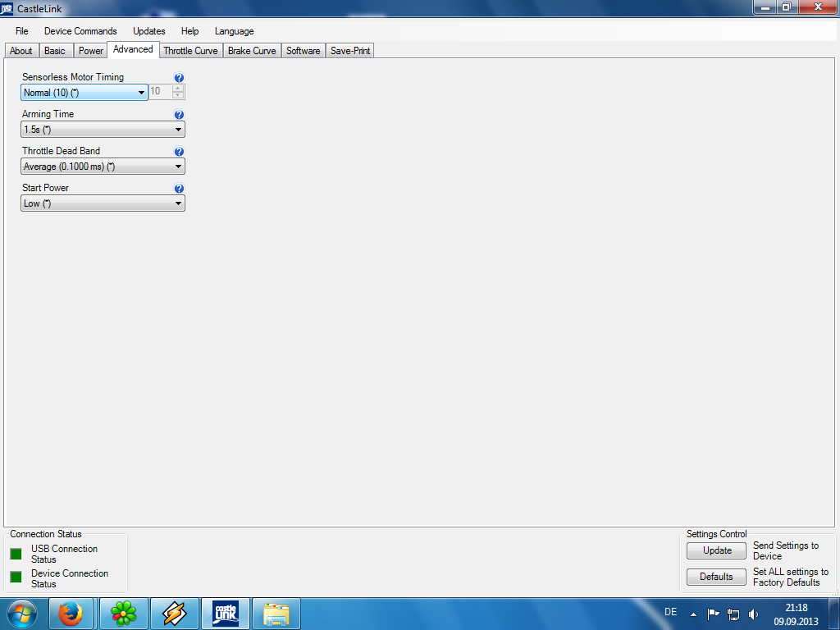840x630 pixels.
Task: Show hidden system tray icons
Action: [x=693, y=614]
